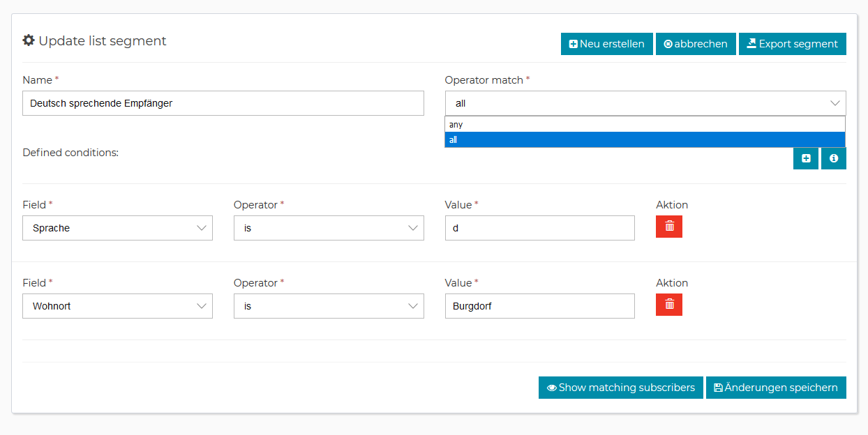Click the info icon button
Viewport: 868px width, 435px height.
834,158
